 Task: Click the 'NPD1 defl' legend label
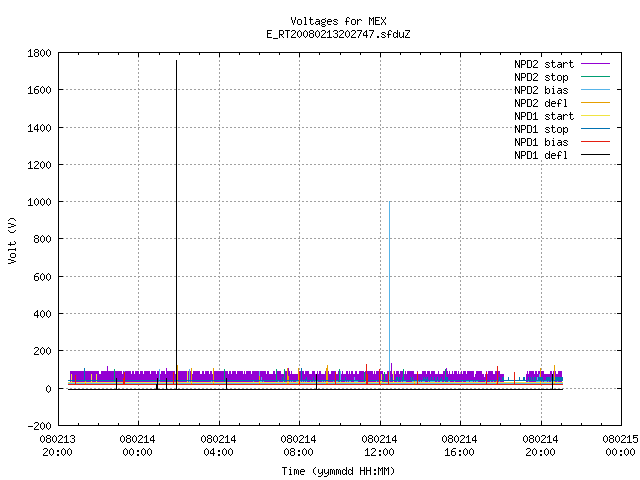[541, 156]
